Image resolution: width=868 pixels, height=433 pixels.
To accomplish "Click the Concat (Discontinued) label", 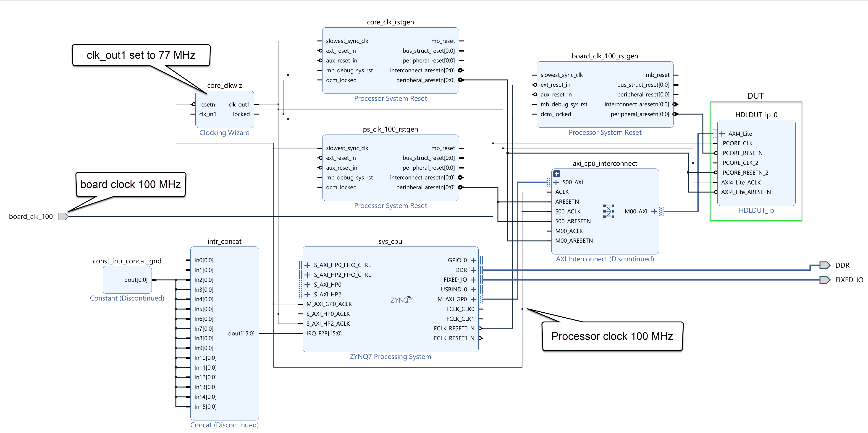I will tap(224, 425).
